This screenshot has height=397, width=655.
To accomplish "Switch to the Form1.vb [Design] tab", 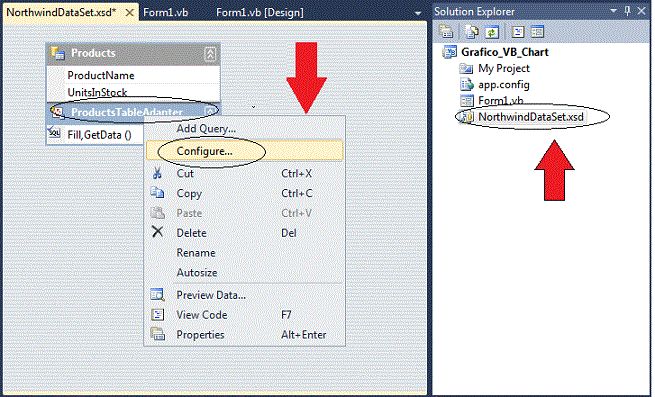I will (x=260, y=13).
